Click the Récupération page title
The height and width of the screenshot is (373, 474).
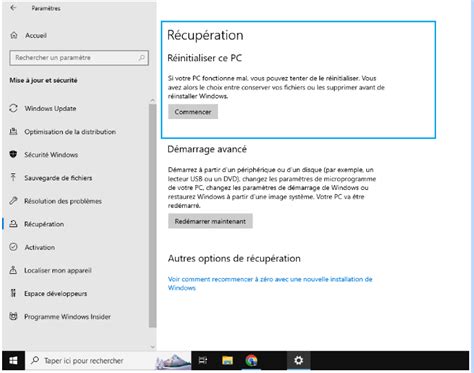tap(205, 35)
